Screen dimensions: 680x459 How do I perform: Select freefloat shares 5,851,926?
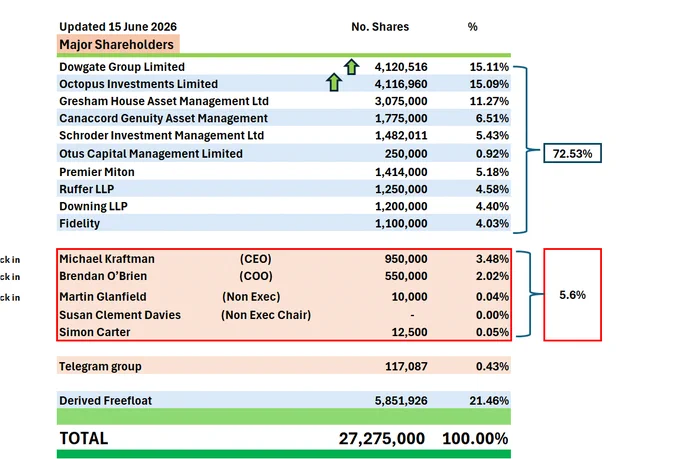tap(401, 401)
